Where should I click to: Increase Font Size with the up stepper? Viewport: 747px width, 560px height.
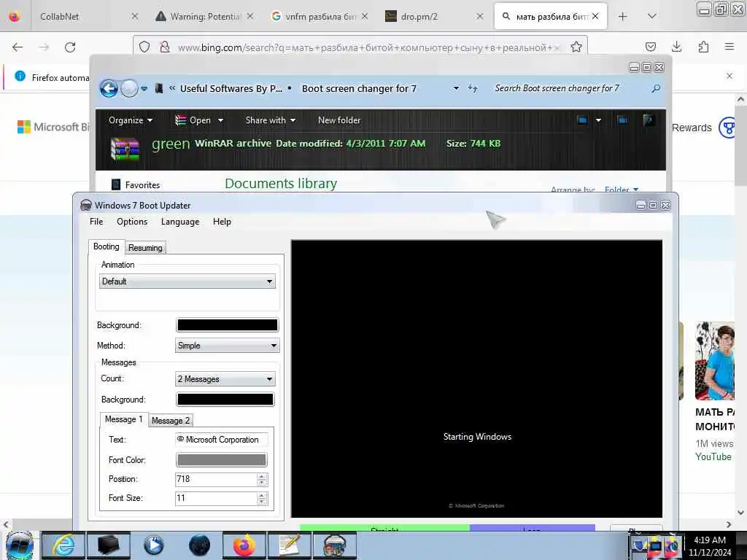[262, 495]
